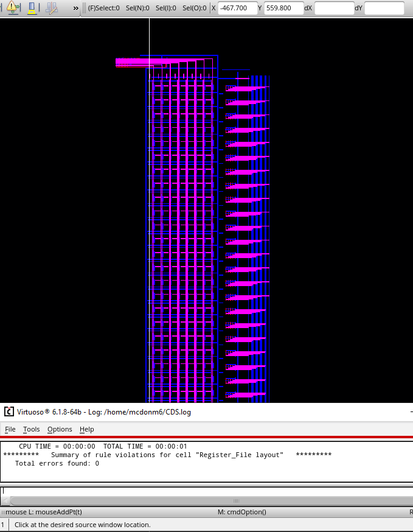Click the Sel(I):0 status text
This screenshot has height=532, width=413.
click(x=166, y=8)
